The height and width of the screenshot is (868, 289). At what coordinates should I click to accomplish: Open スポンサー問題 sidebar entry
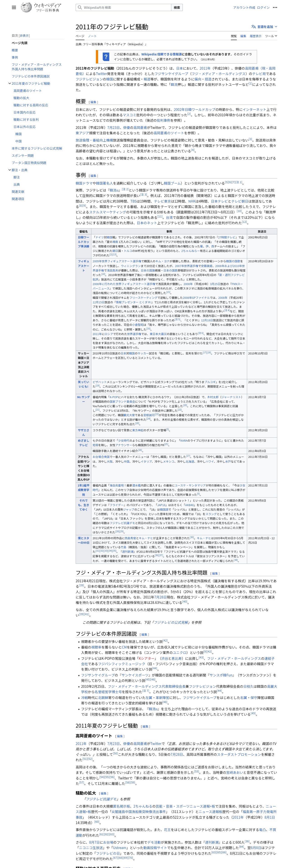pos(23,156)
